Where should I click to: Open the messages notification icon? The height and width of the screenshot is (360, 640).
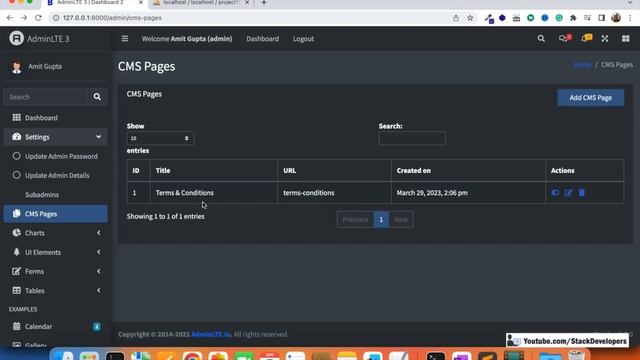pyautogui.click(x=564, y=38)
